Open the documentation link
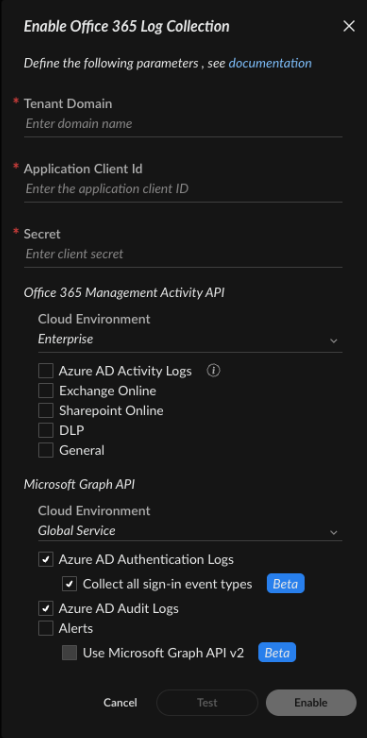This screenshot has height=738, width=367. pos(270,63)
